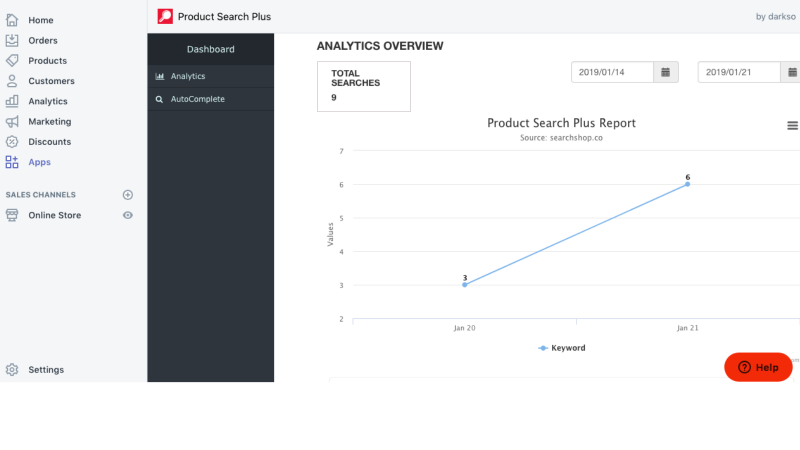Click the Analytics bar chart icon in main sidebar

[12, 101]
